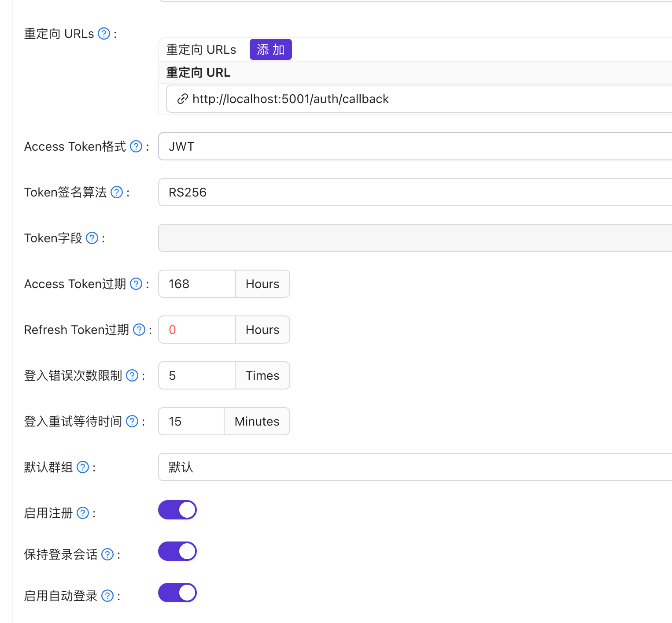Click the Refresh Token过期 input showing 0
The width and height of the screenshot is (672, 623).
pos(197,330)
